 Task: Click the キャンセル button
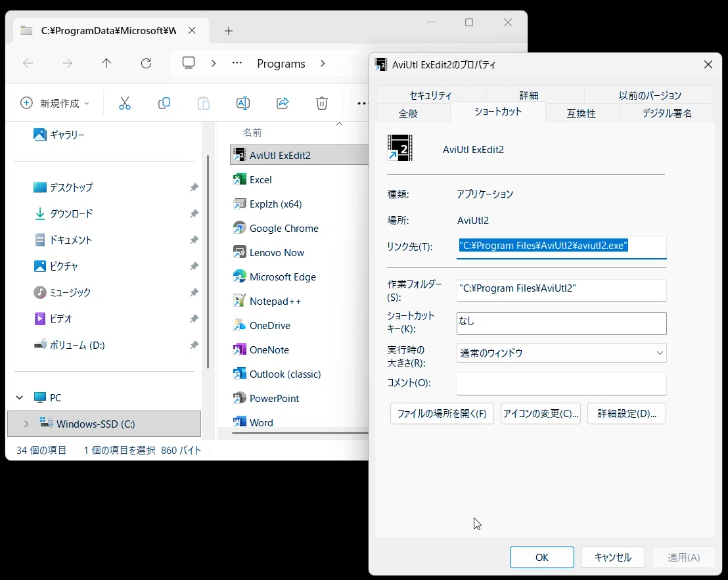point(613,557)
